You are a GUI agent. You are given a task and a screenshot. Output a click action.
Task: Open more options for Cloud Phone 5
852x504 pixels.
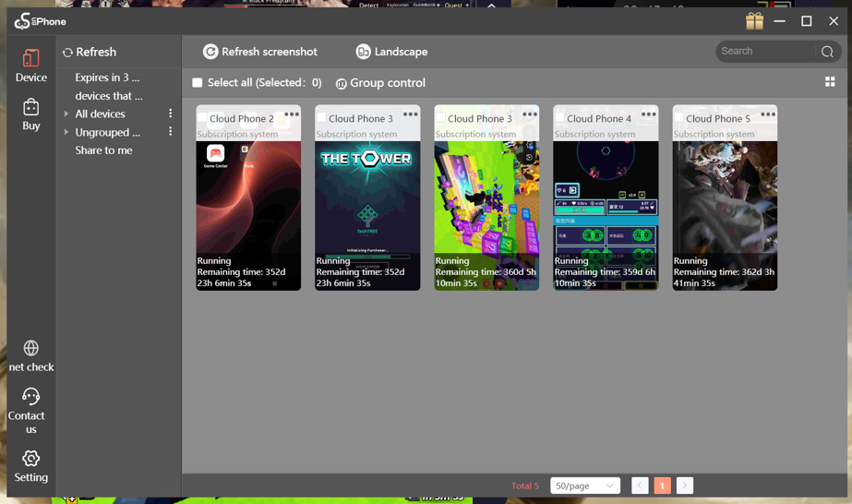tap(768, 114)
